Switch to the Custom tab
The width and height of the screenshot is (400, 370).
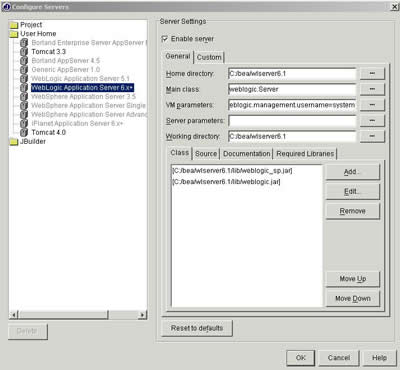(209, 57)
